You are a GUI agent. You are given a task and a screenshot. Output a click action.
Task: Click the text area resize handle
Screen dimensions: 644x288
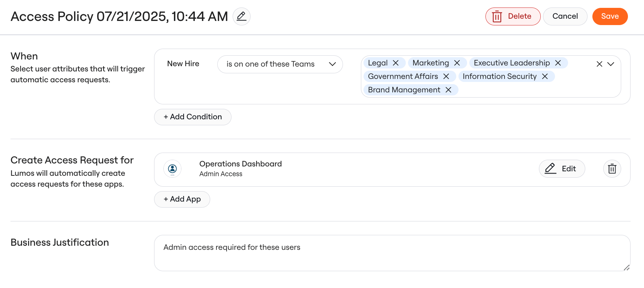pyautogui.click(x=627, y=267)
